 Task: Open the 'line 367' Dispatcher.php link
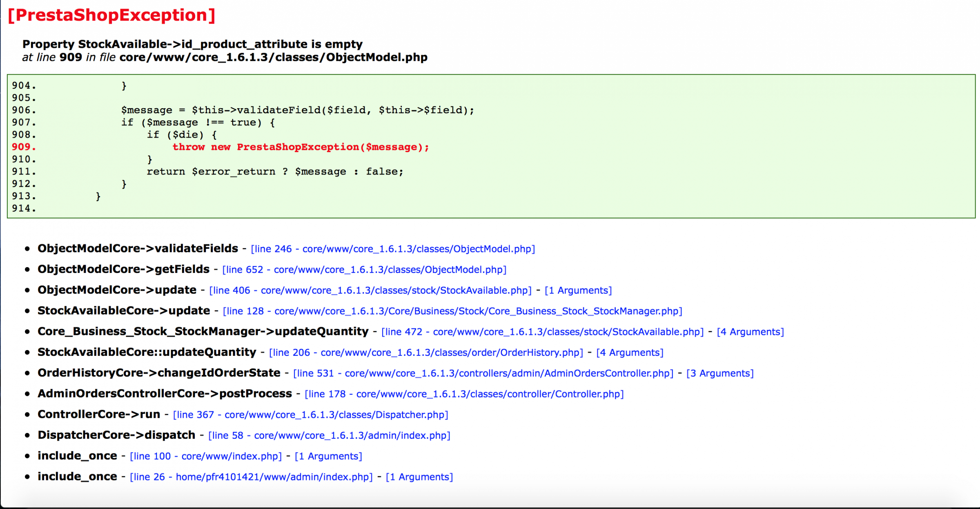point(311,415)
